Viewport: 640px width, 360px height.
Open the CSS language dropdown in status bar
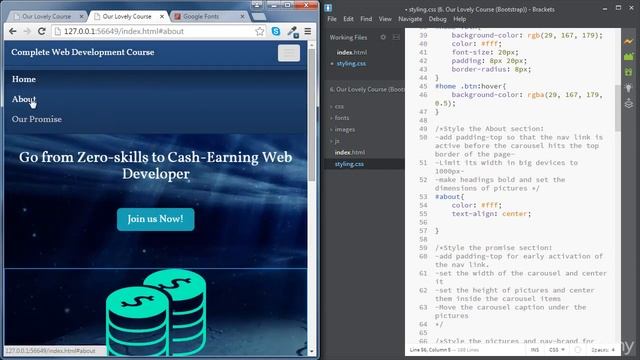pyautogui.click(x=557, y=350)
